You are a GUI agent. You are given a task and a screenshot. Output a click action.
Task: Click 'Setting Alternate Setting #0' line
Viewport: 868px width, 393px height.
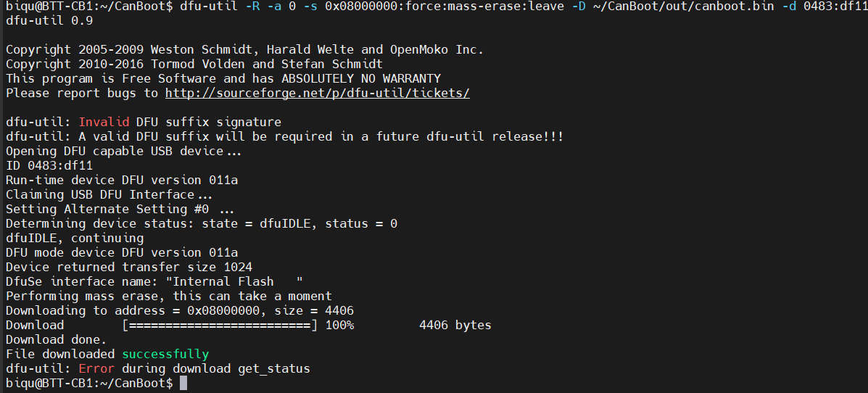(x=120, y=210)
